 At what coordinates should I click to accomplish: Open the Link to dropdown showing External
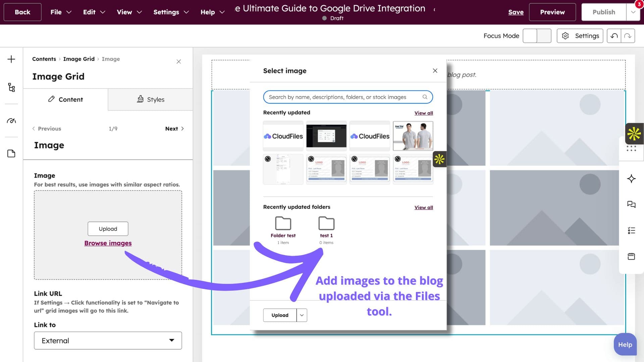point(108,340)
